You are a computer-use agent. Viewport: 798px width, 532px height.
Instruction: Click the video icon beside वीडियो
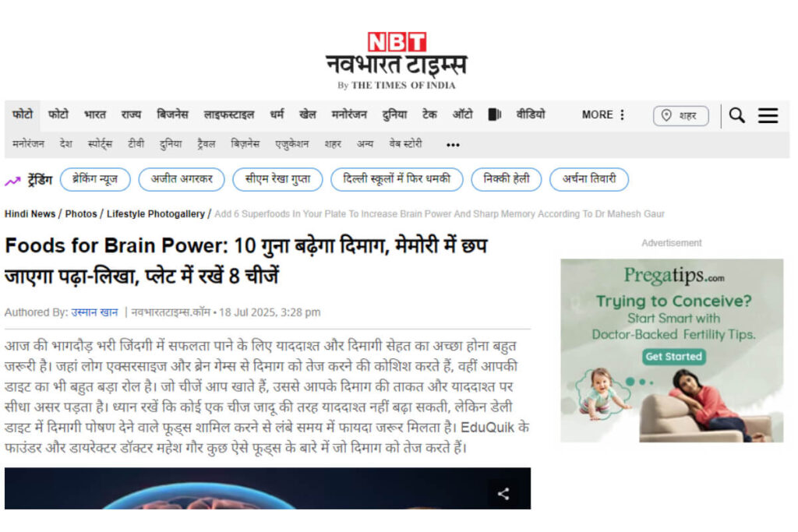pos(494,115)
